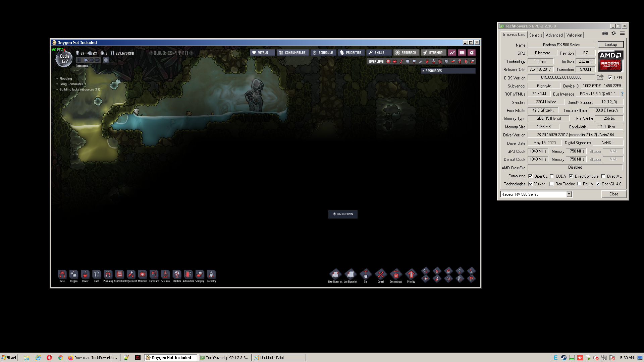This screenshot has height=362, width=644.
Task: Select the Dig tool
Action: [366, 275]
